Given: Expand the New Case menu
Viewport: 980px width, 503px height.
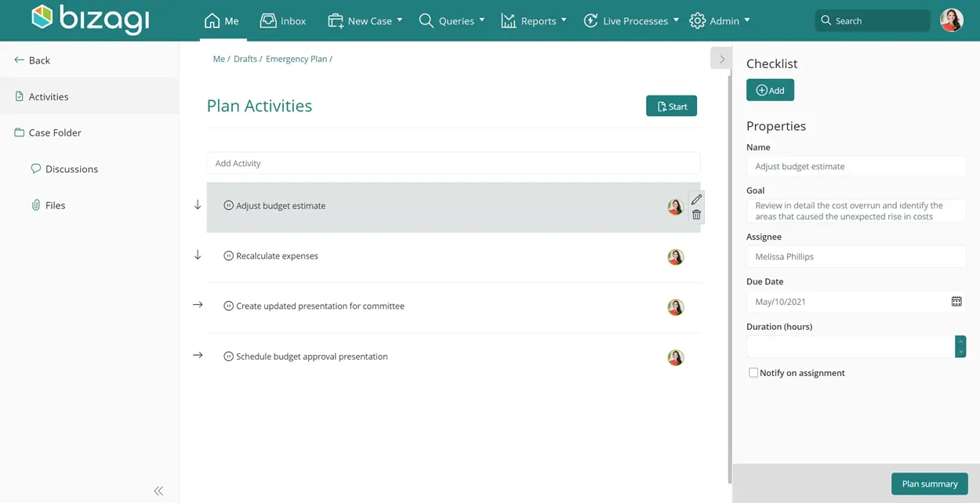Looking at the screenshot, I should 365,20.
